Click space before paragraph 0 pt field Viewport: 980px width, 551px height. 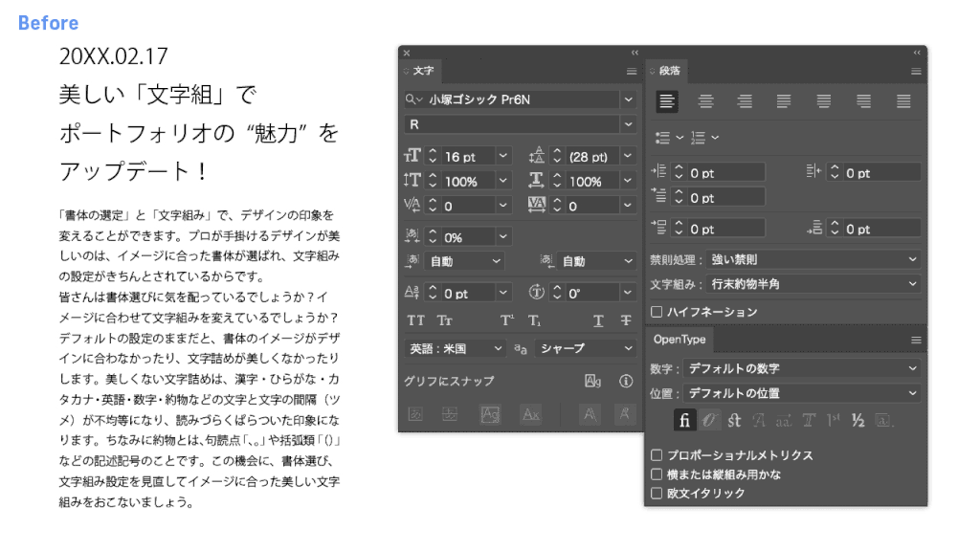tap(725, 230)
